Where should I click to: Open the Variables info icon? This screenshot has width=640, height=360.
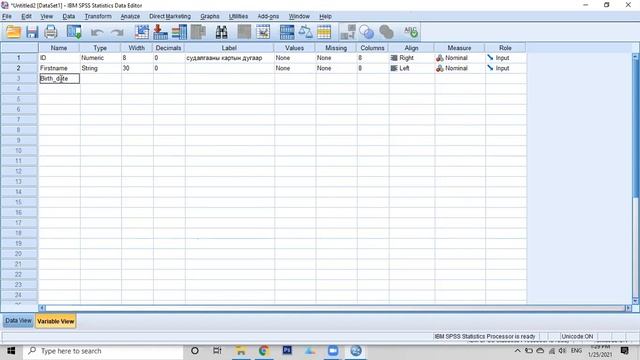click(x=179, y=32)
